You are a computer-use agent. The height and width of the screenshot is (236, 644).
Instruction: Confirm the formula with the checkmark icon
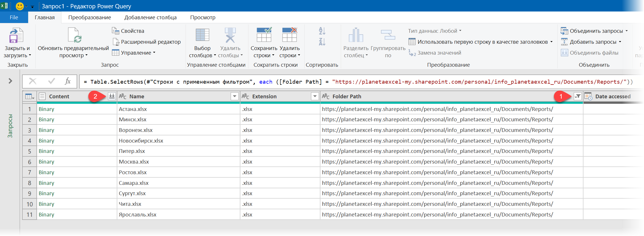pos(52,81)
